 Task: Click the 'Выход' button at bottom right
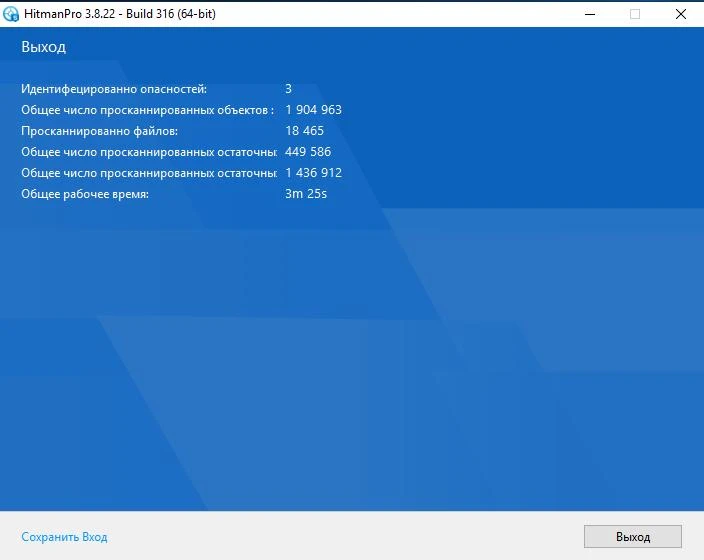tap(632, 537)
